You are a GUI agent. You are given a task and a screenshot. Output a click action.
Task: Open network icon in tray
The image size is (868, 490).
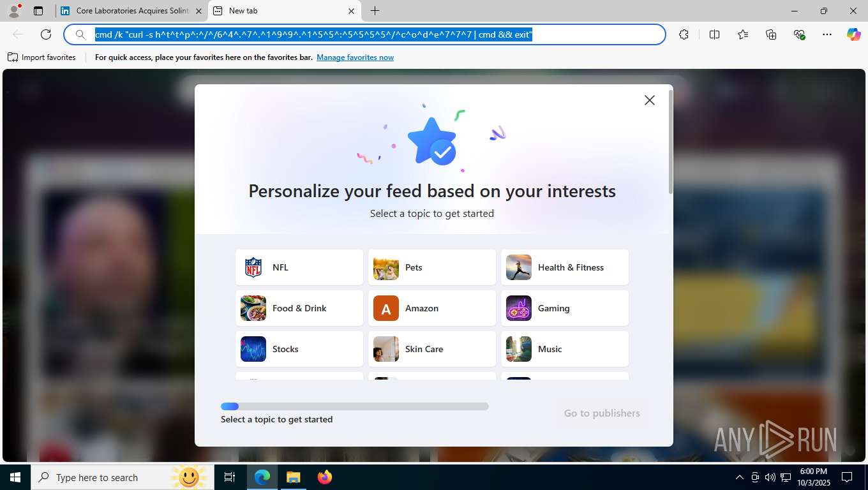tap(786, 477)
